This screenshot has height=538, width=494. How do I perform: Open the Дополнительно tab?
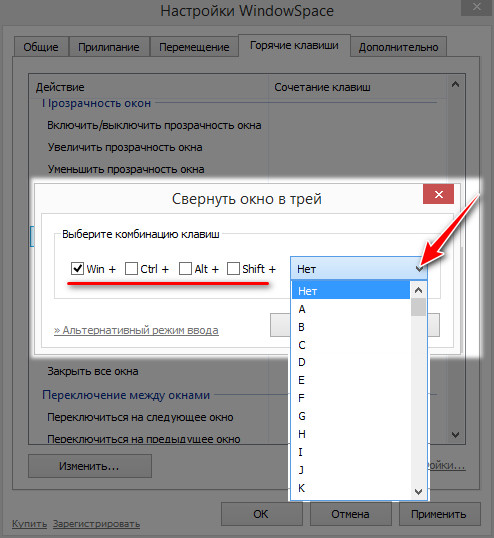pyautogui.click(x=398, y=47)
